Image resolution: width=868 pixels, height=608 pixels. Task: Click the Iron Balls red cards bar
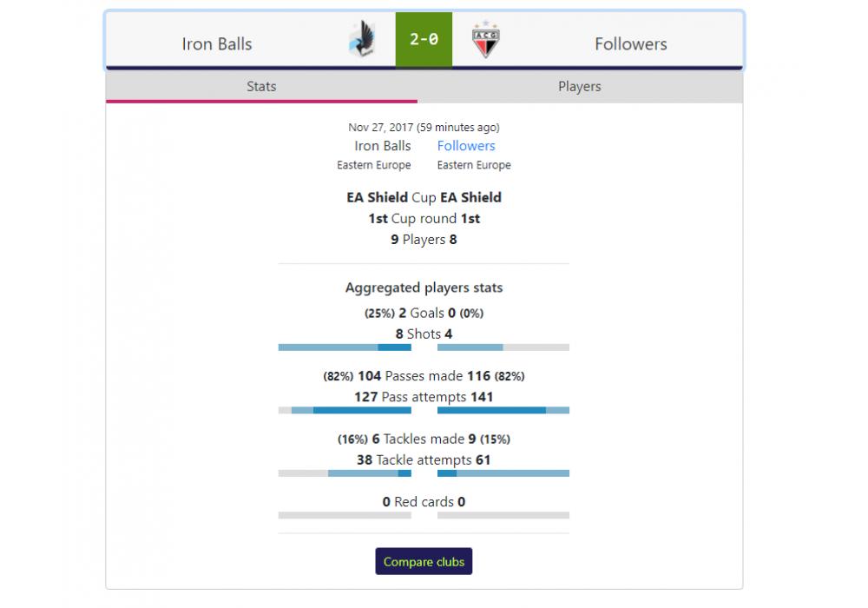[345, 515]
